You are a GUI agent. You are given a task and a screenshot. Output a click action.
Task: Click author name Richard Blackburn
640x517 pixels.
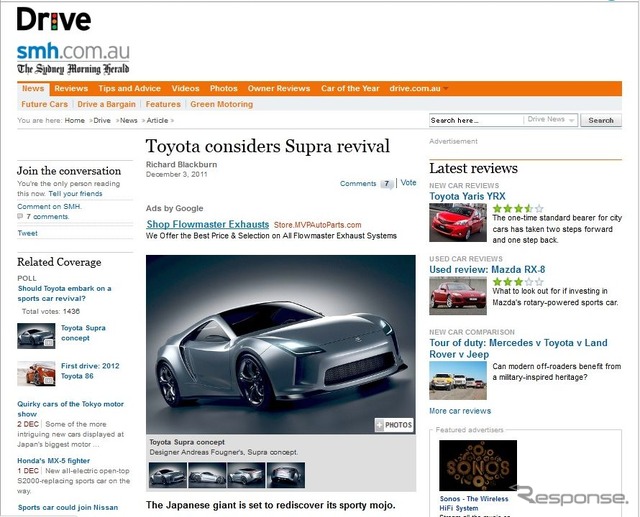click(x=182, y=164)
